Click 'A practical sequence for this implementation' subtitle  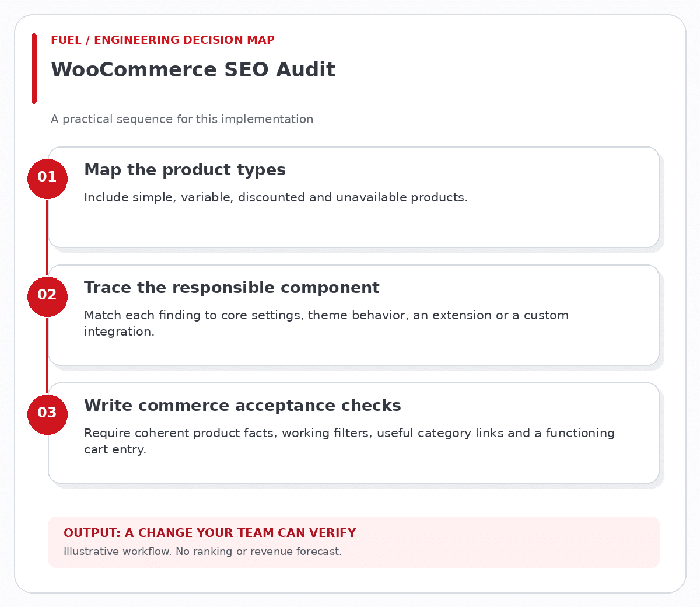point(182,119)
